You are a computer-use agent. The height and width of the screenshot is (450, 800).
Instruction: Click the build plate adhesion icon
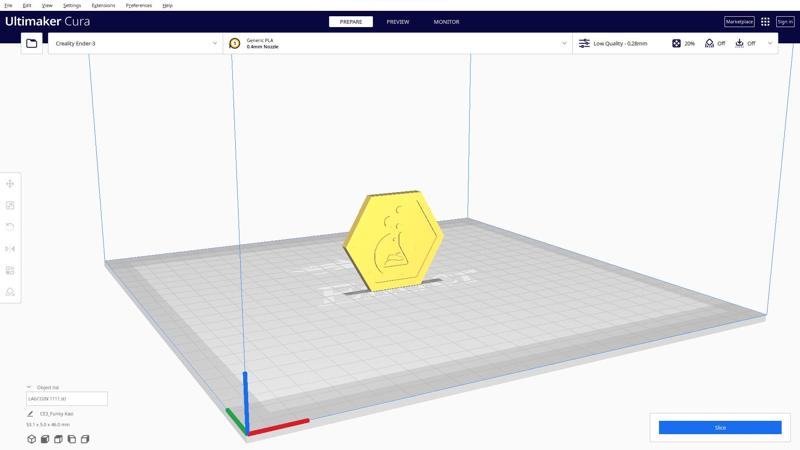tap(739, 43)
